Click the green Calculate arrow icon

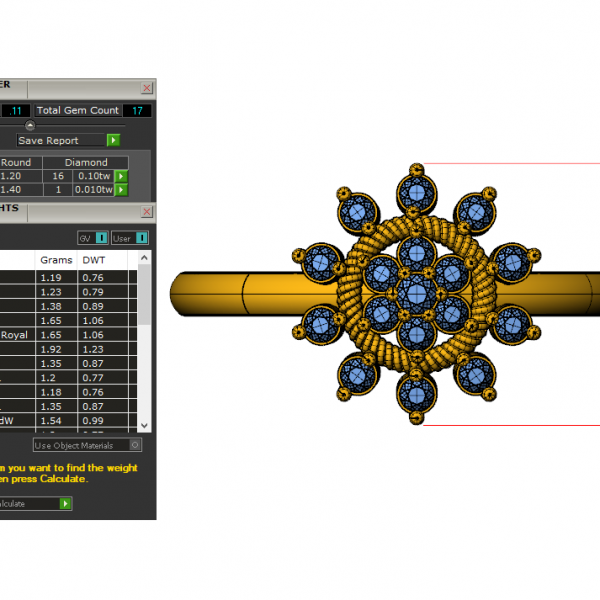tap(65, 503)
